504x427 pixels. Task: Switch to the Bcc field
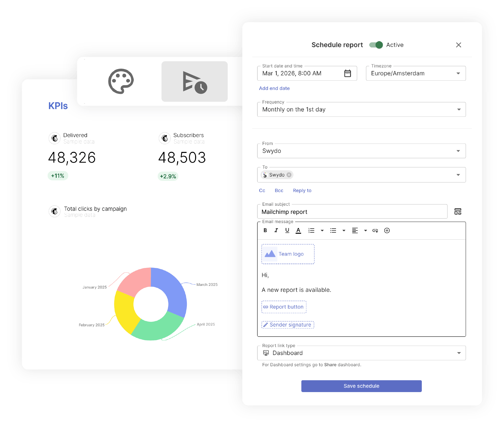point(279,190)
